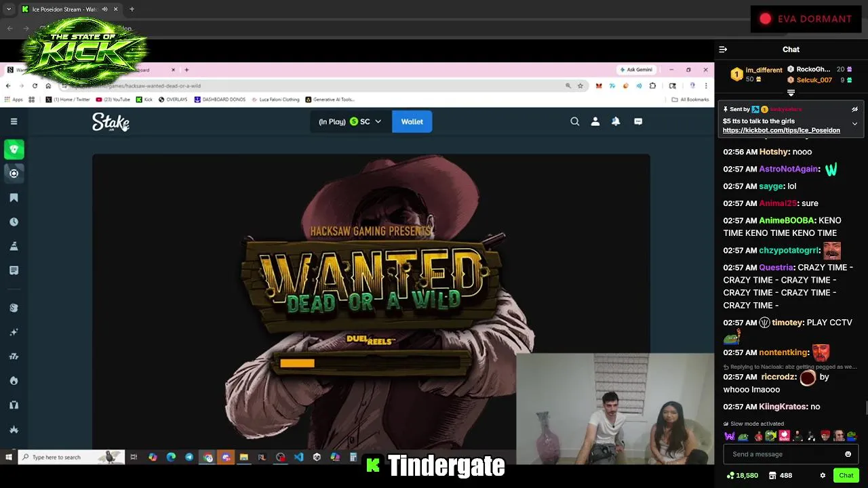Click the W emote in quick emotes
This screenshot has width=868, height=488.
[x=729, y=436]
